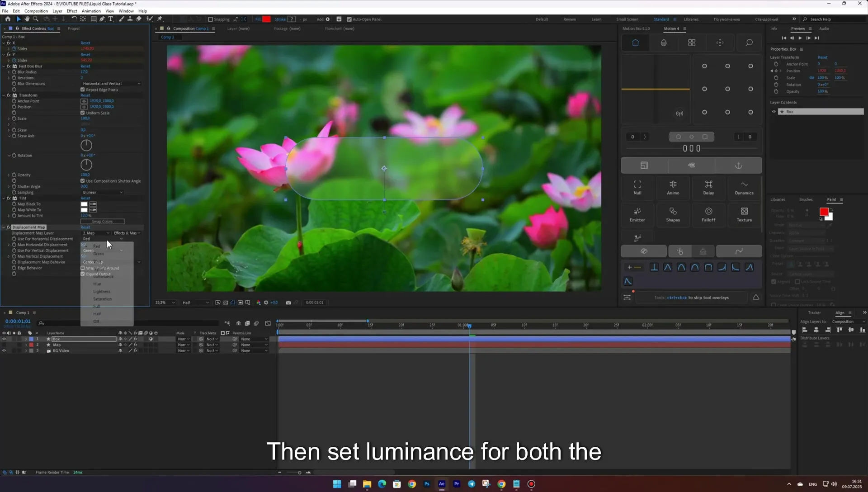Open the Sampling Bilinear dropdown
The height and width of the screenshot is (492, 868).
point(103,192)
